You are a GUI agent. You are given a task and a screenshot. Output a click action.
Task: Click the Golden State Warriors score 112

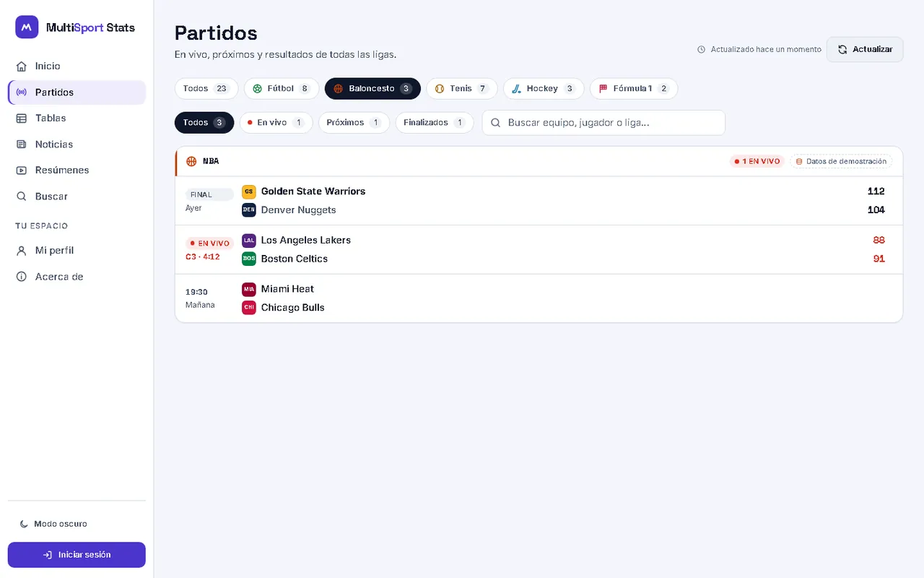click(876, 191)
